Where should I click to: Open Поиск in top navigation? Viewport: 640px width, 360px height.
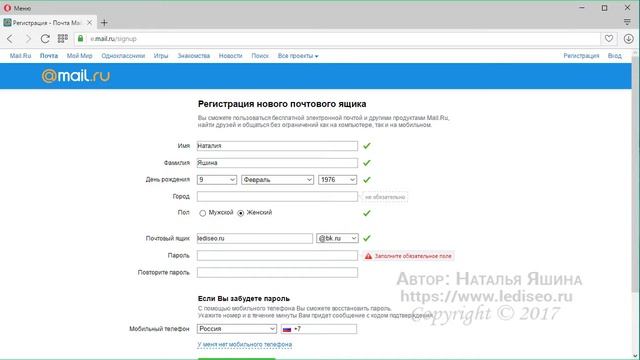tap(260, 56)
